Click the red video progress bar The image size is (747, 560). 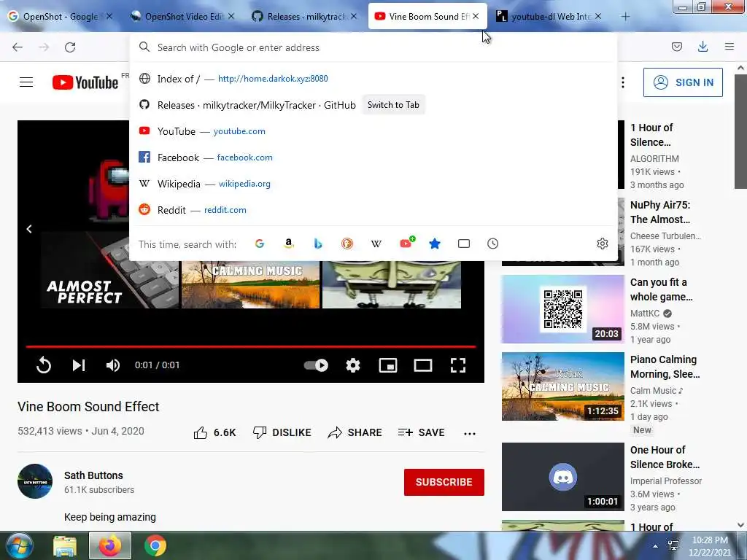tap(251, 346)
